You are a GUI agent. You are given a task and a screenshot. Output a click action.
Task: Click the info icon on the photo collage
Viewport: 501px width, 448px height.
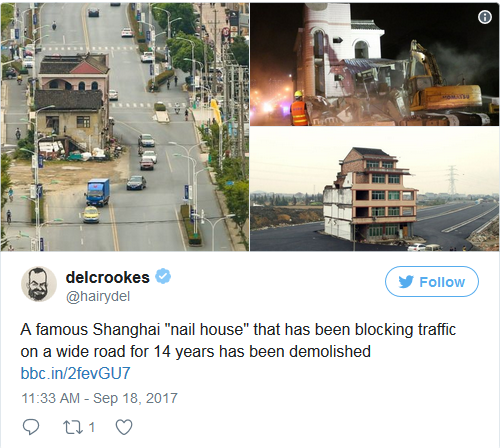click(485, 17)
